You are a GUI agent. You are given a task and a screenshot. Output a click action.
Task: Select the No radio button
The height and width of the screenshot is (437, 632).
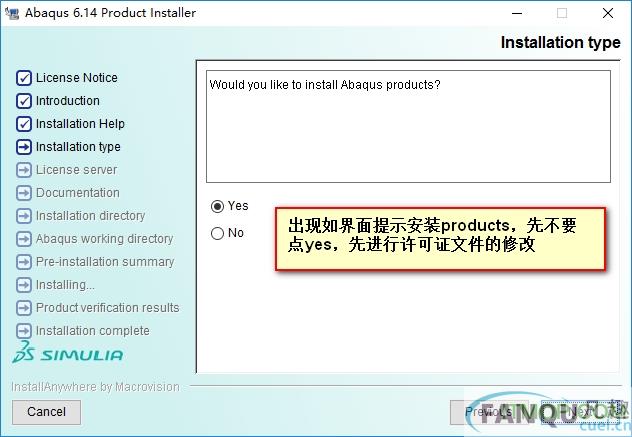tap(217, 233)
